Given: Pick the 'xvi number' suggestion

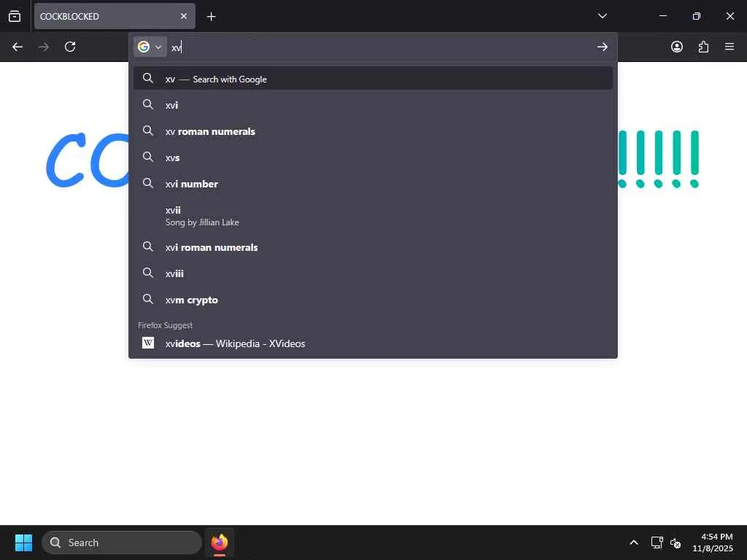Looking at the screenshot, I should pos(373,183).
